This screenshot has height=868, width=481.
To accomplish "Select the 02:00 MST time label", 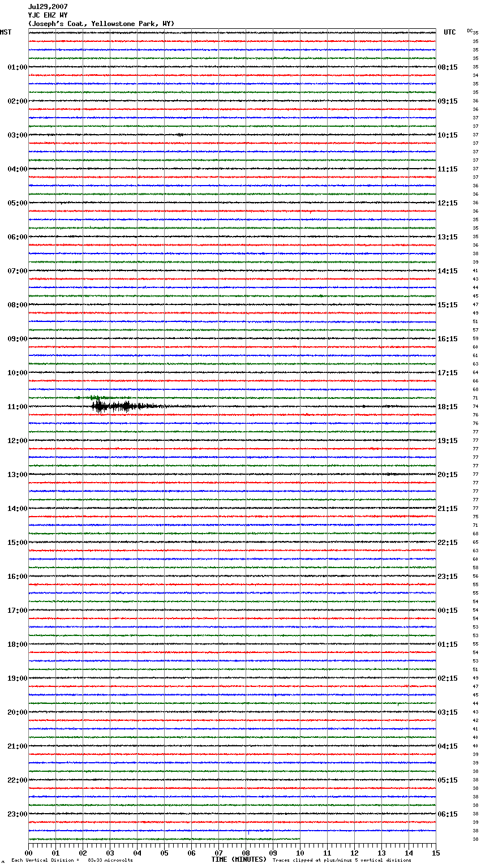I will 18,101.
